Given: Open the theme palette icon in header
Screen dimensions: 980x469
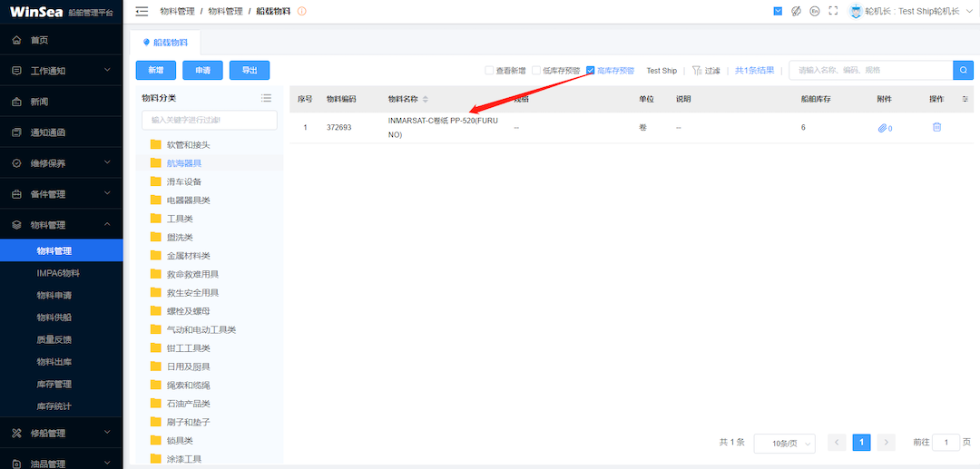Looking at the screenshot, I should (x=796, y=11).
